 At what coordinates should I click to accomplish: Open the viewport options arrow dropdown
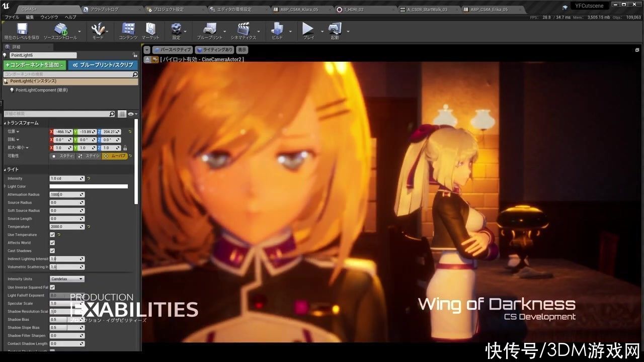[x=147, y=50]
